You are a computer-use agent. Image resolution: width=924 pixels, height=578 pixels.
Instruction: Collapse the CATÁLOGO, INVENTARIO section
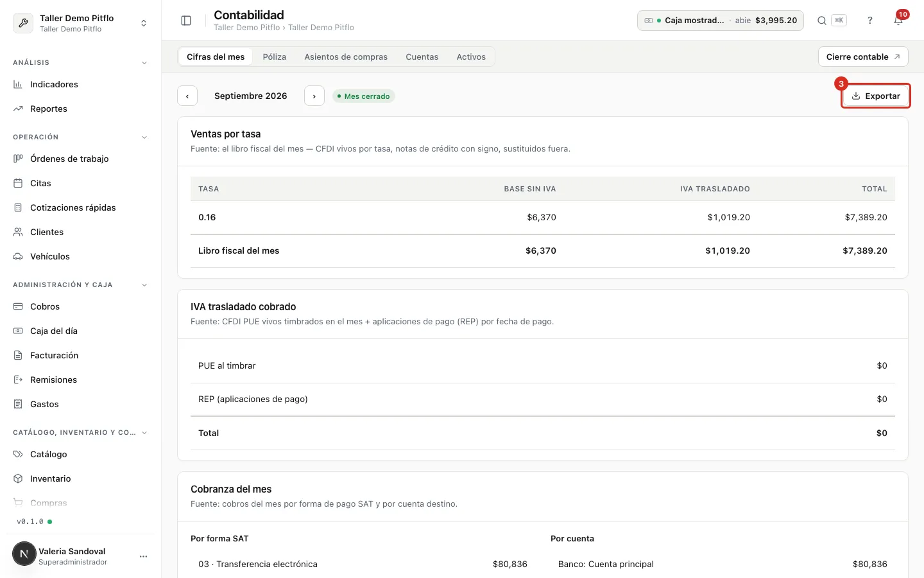tap(144, 433)
